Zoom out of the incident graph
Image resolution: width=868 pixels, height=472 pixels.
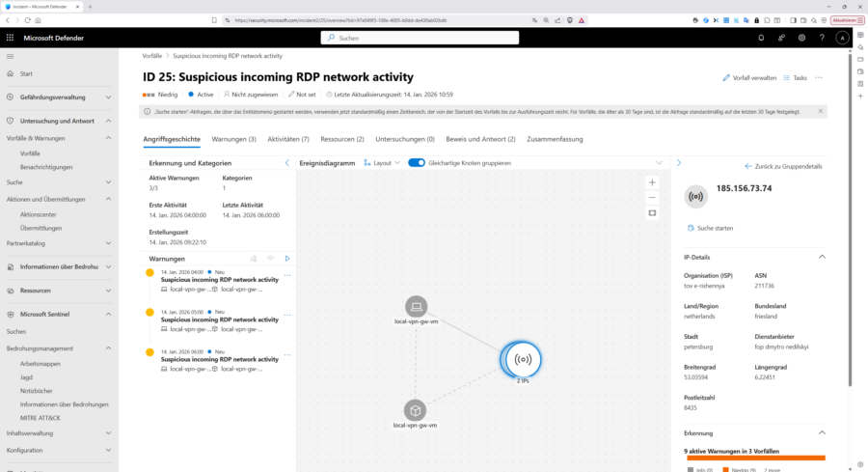[x=652, y=197]
